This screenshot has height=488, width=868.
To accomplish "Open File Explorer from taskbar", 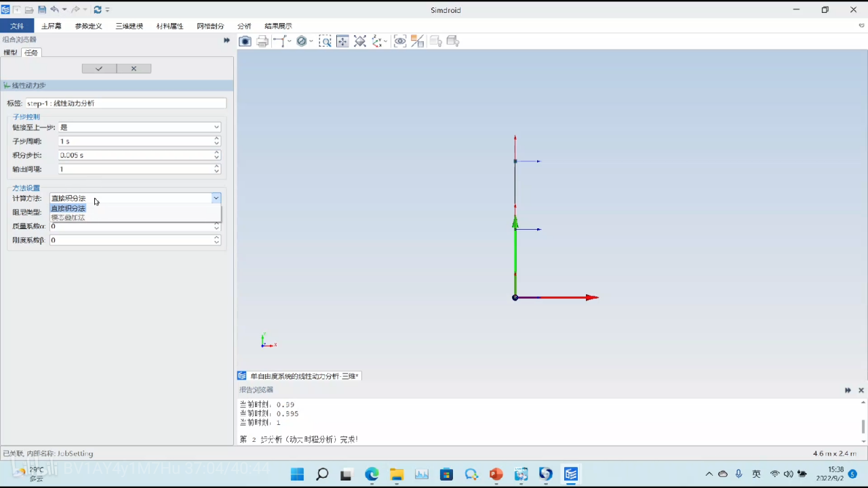I will click(x=397, y=474).
